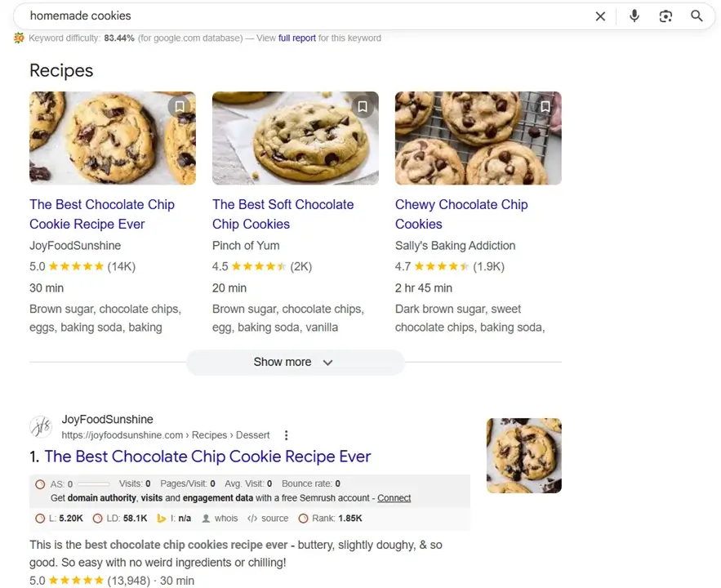Save the Best Chocolate Chip Cookie recipe card
This screenshot has width=721, height=588.
(x=179, y=106)
